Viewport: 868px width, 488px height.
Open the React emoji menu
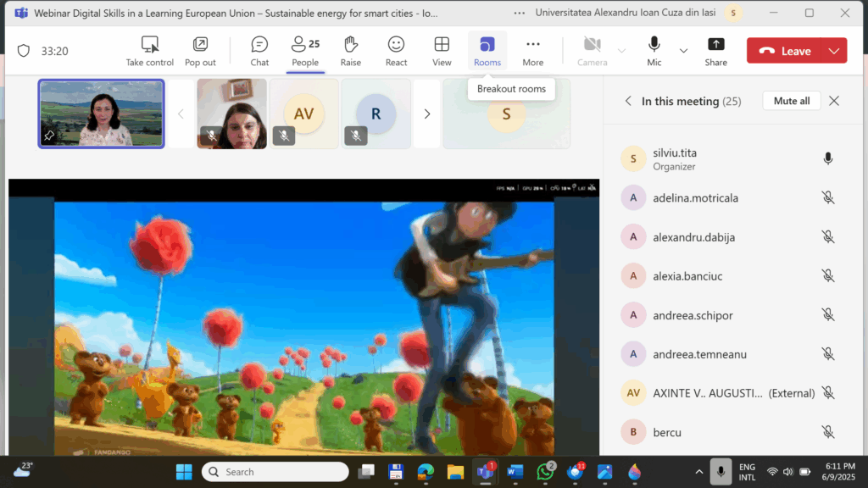click(x=396, y=51)
